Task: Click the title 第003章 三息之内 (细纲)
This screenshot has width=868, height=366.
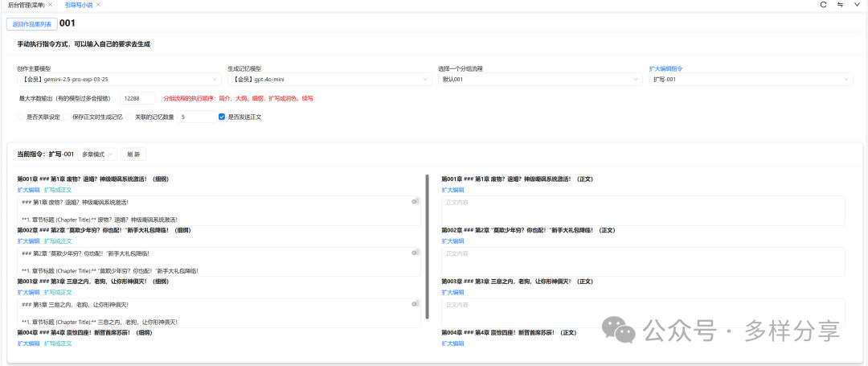Action: click(92, 281)
